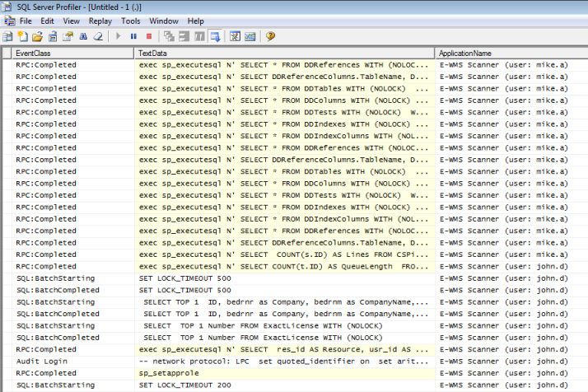Click the Find binoculars icon
The image size is (588, 392).
(x=82, y=36)
